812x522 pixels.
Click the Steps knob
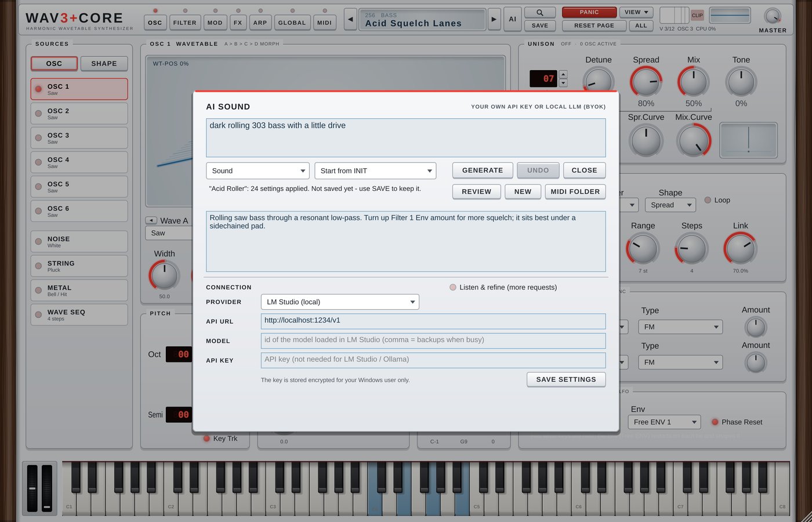click(691, 248)
